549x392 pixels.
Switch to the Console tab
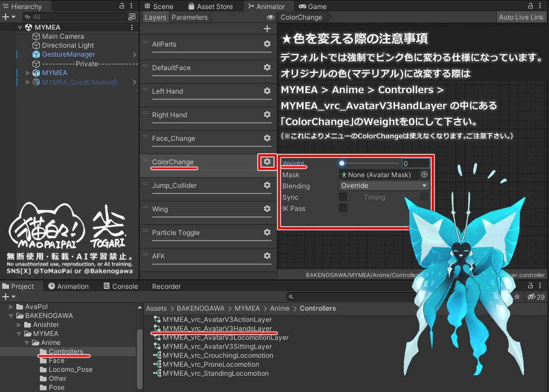point(121,287)
